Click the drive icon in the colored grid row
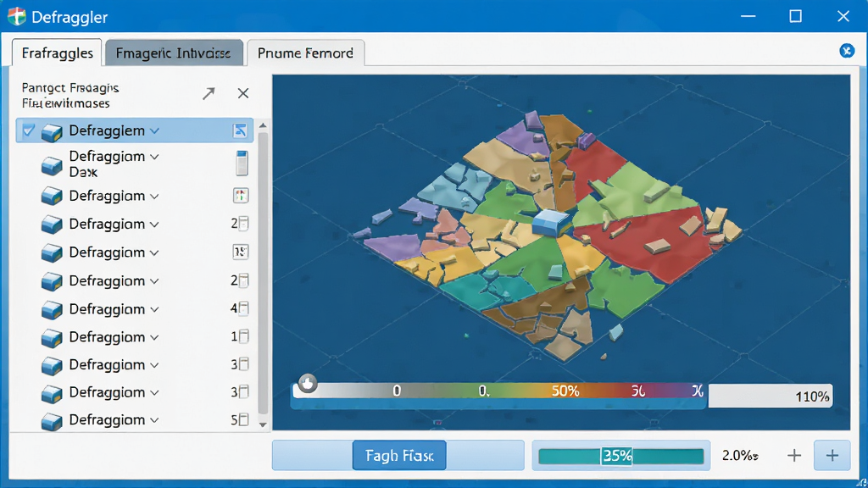The width and height of the screenshot is (868, 488). point(52,196)
